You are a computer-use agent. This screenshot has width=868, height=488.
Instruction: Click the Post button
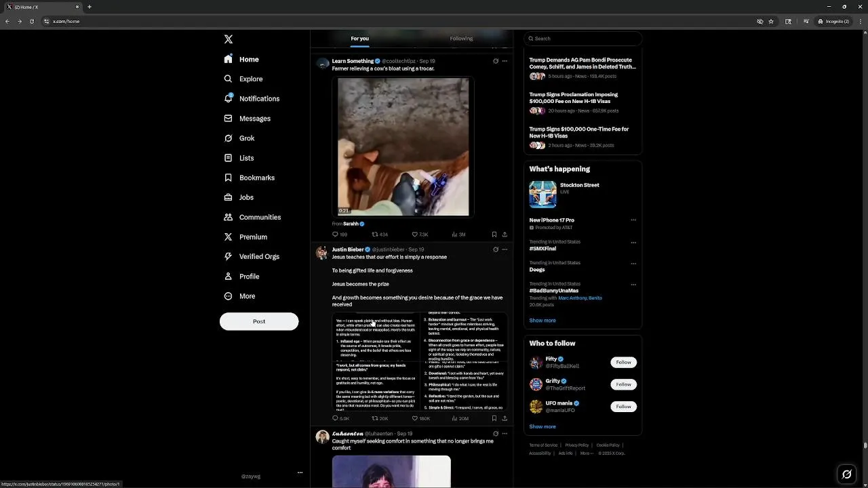(259, 321)
